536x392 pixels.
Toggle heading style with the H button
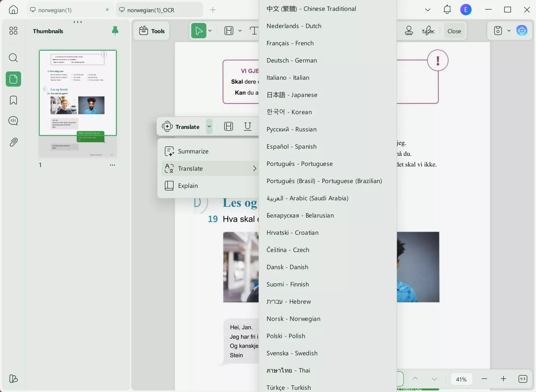pos(228,126)
